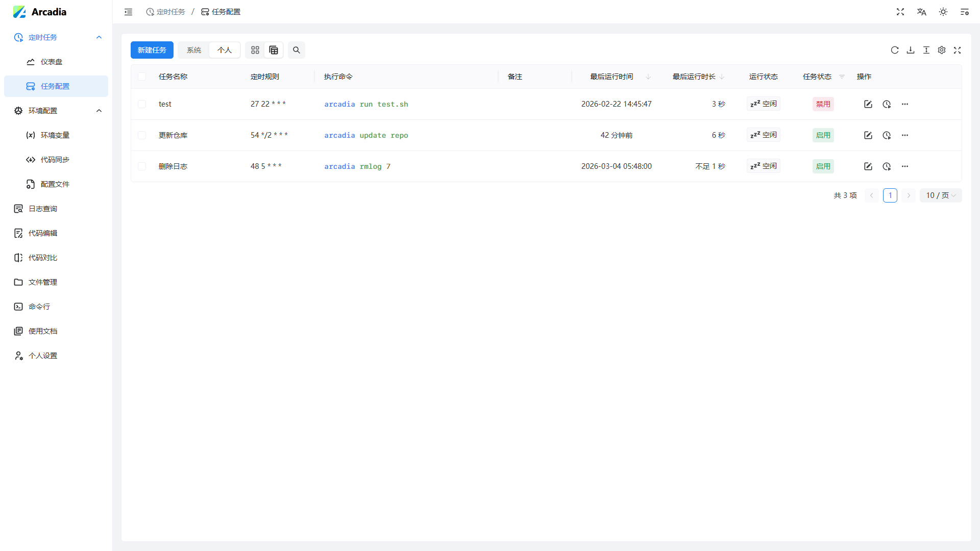Sort by 最后运行时间 column
This screenshot has height=551, width=980.
click(611, 77)
